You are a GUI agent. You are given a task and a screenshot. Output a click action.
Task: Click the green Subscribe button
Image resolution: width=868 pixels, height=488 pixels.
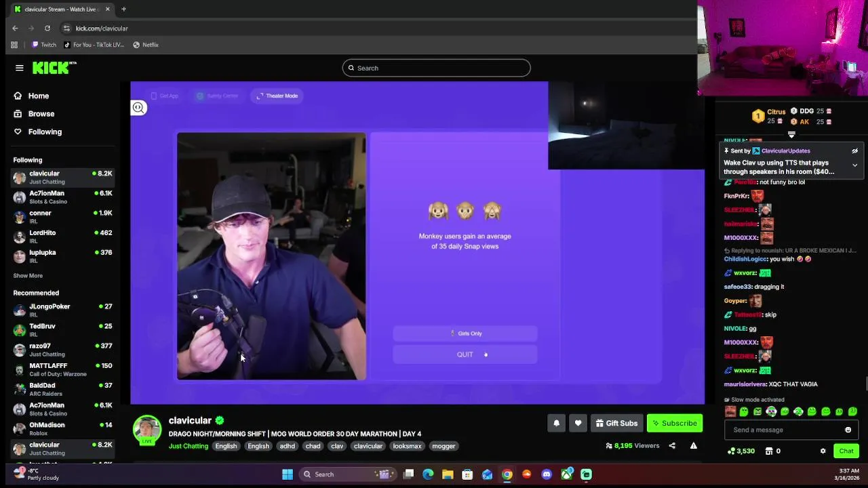[675, 424]
